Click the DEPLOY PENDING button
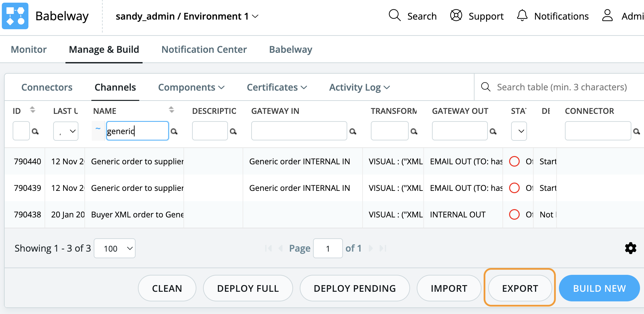644x314 pixels. (x=355, y=288)
